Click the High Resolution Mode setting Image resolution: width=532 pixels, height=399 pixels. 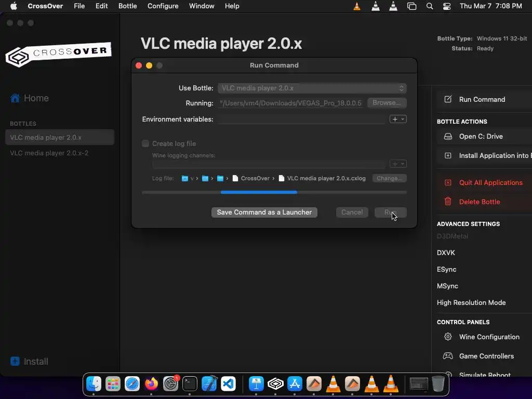tap(471, 303)
